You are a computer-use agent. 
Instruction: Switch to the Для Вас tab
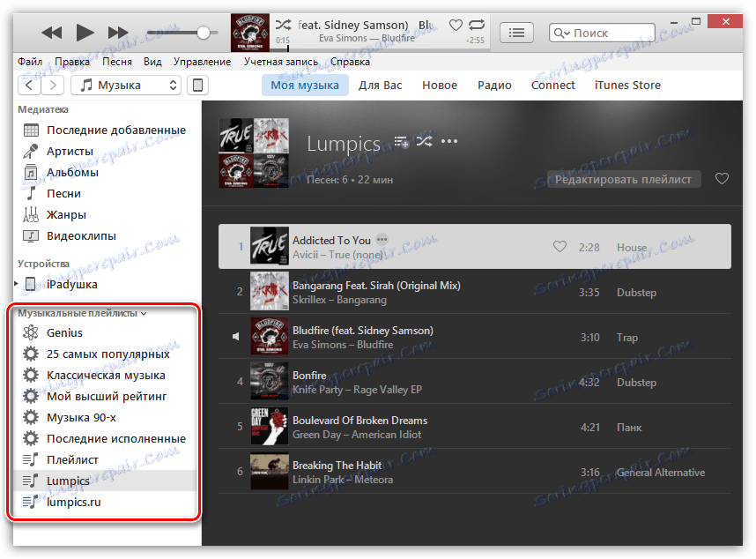pos(380,86)
